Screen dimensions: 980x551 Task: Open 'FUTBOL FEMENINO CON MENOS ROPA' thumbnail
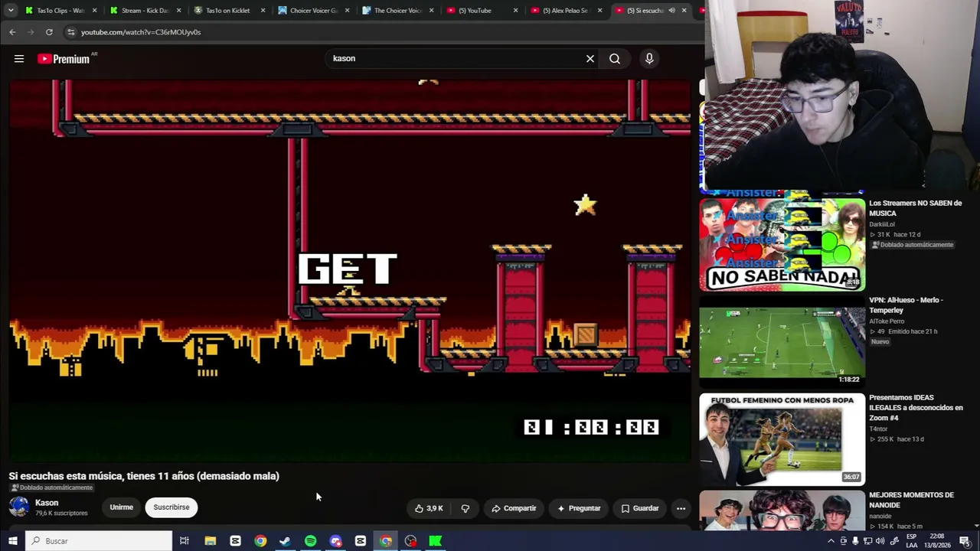click(x=782, y=439)
